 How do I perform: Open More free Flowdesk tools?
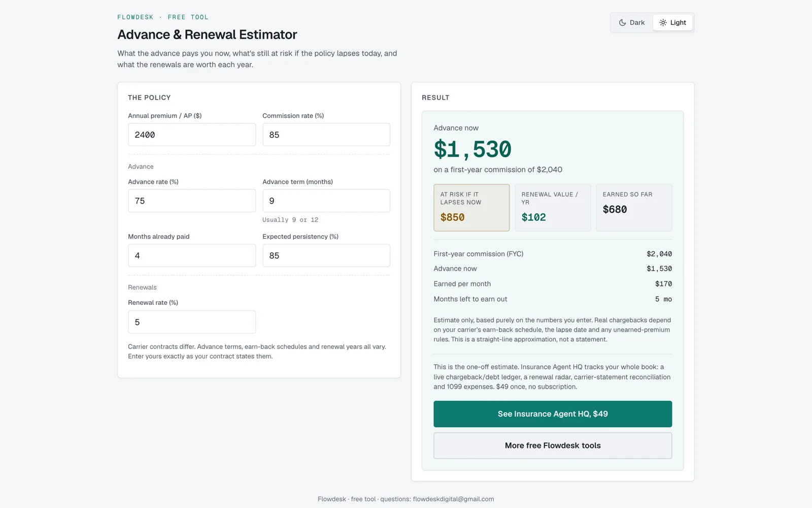(x=553, y=446)
